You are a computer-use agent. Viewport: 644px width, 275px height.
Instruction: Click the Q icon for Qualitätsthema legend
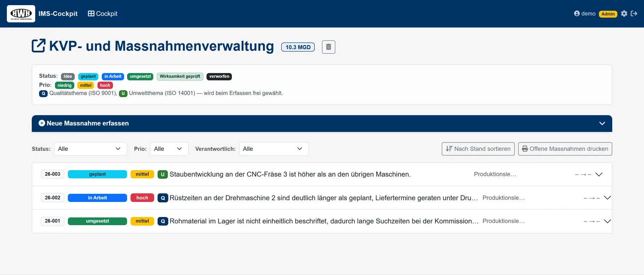[43, 93]
